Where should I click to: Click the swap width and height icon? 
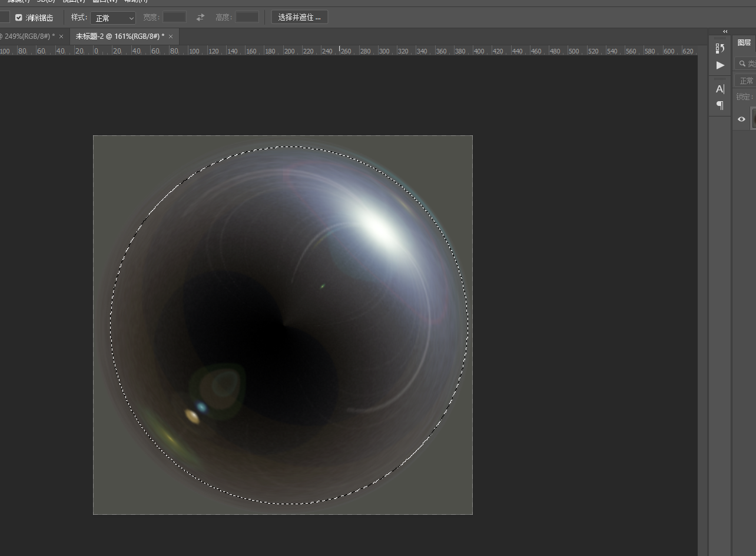[x=200, y=18]
